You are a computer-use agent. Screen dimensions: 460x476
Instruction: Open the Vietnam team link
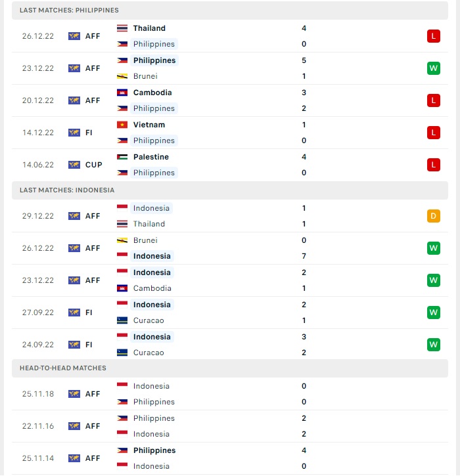click(x=149, y=125)
